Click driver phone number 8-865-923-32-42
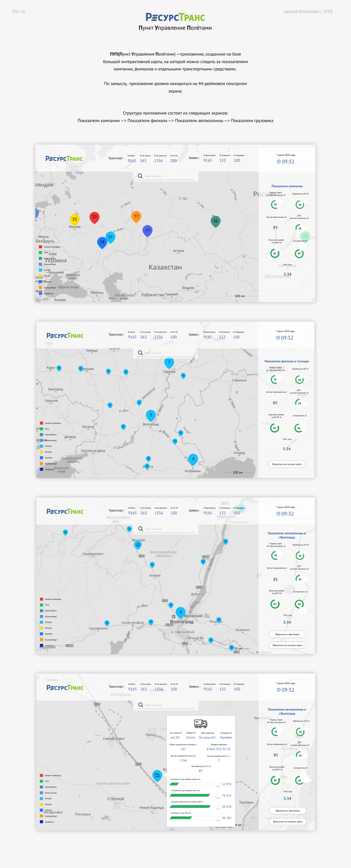Screen dimensions: 351x868 coord(218,749)
